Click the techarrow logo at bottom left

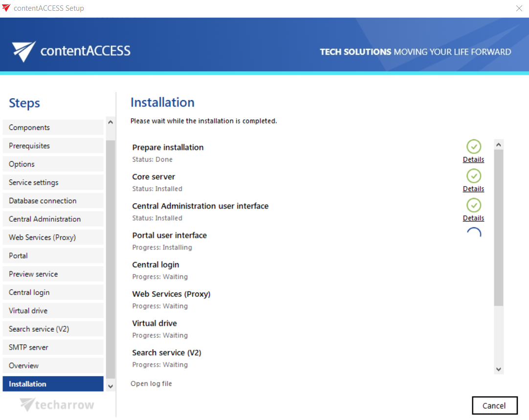tap(57, 404)
